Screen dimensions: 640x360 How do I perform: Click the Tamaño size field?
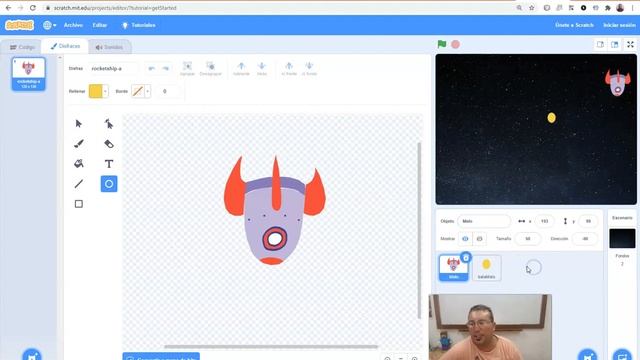528,239
